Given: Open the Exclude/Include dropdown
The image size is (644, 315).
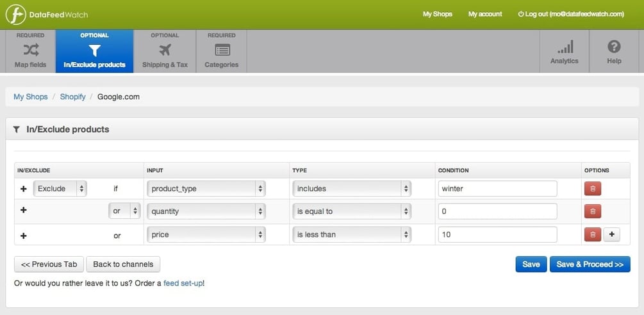Looking at the screenshot, I should point(60,189).
